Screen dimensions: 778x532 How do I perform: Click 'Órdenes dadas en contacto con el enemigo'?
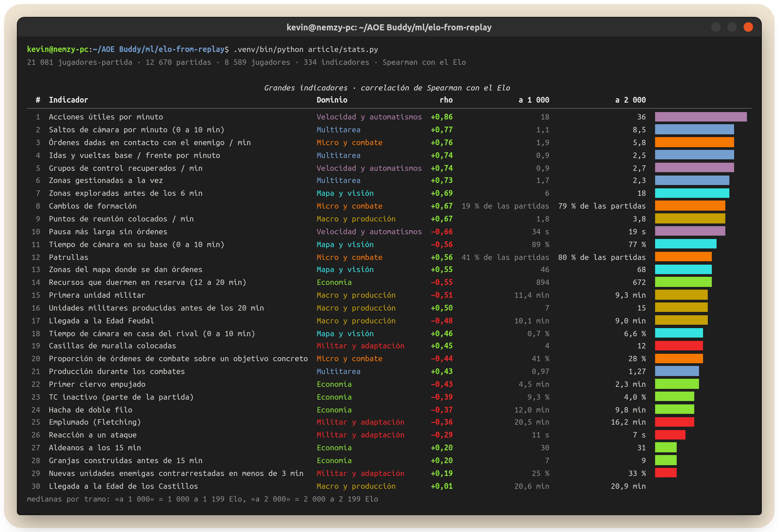pyautogui.click(x=137, y=142)
